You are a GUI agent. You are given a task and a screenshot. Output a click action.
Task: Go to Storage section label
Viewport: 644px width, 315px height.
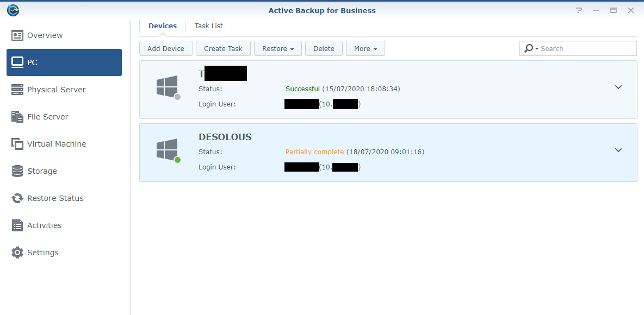tap(42, 171)
